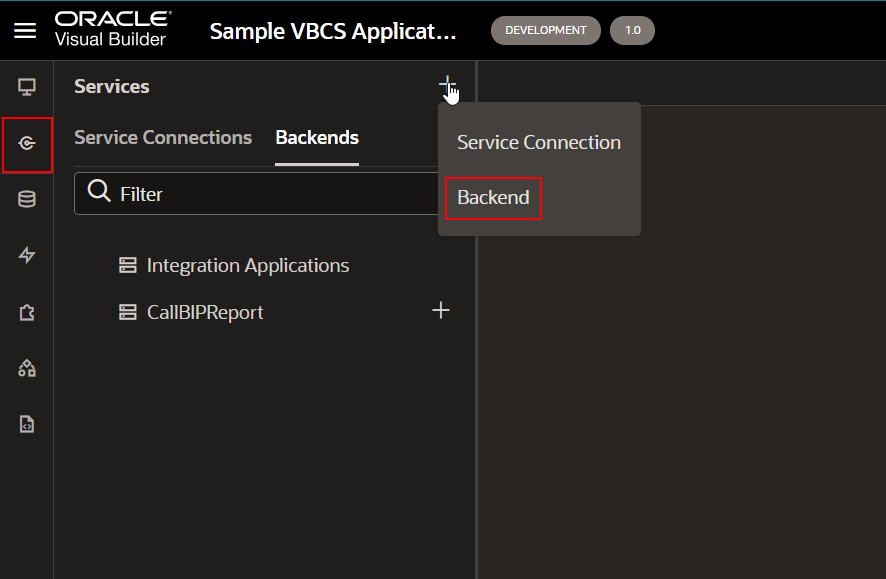The width and height of the screenshot is (886, 579).
Task: Click the Filter search magnifier icon
Action: 99,191
